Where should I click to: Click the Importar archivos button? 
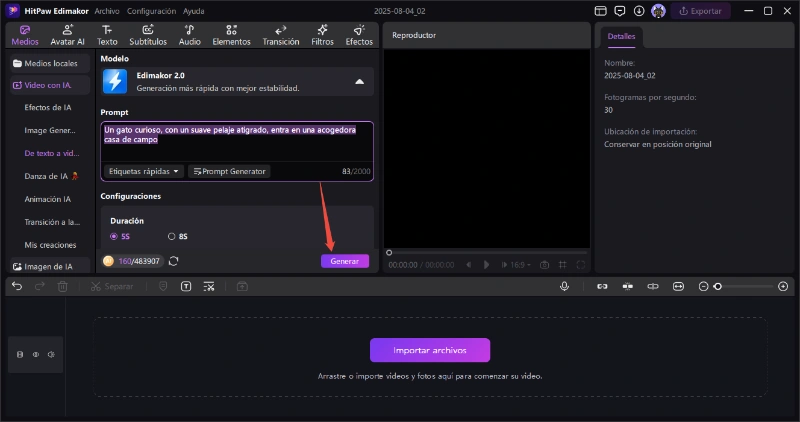pos(430,350)
